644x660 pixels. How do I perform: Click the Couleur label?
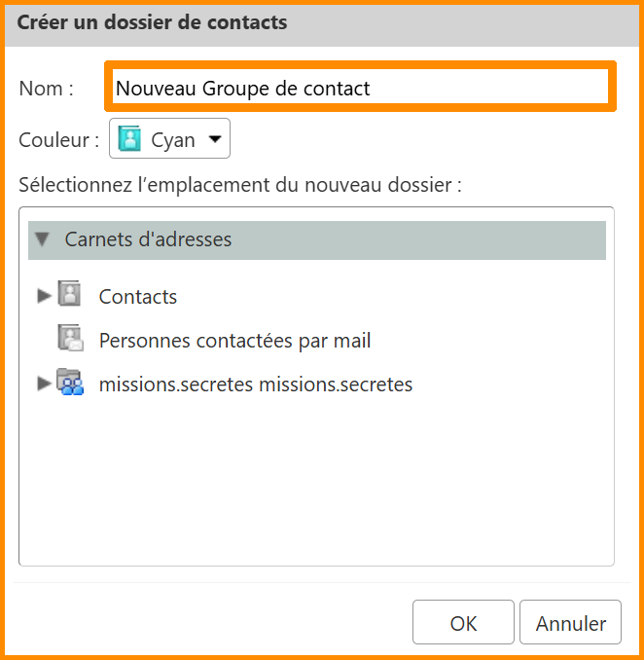[x=58, y=139]
